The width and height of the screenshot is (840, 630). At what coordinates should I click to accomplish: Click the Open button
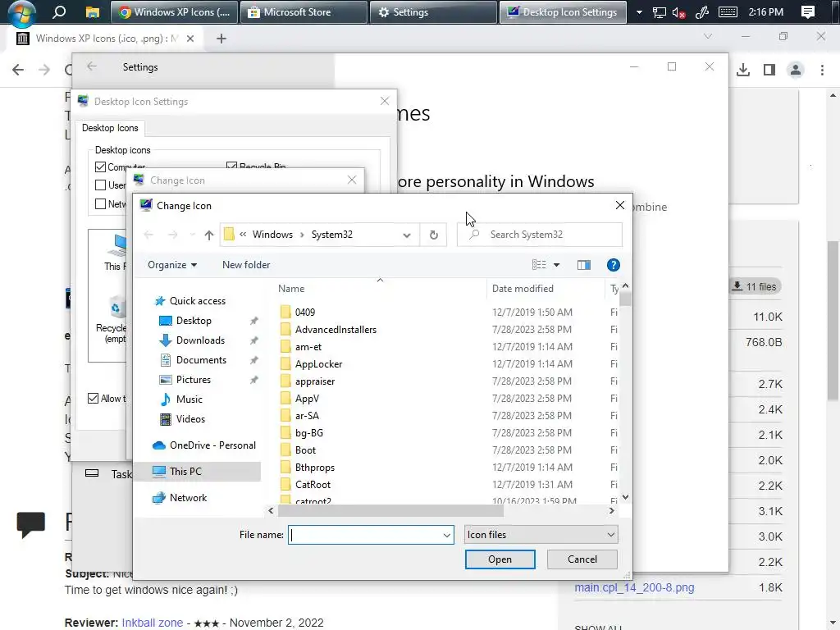pos(500,559)
